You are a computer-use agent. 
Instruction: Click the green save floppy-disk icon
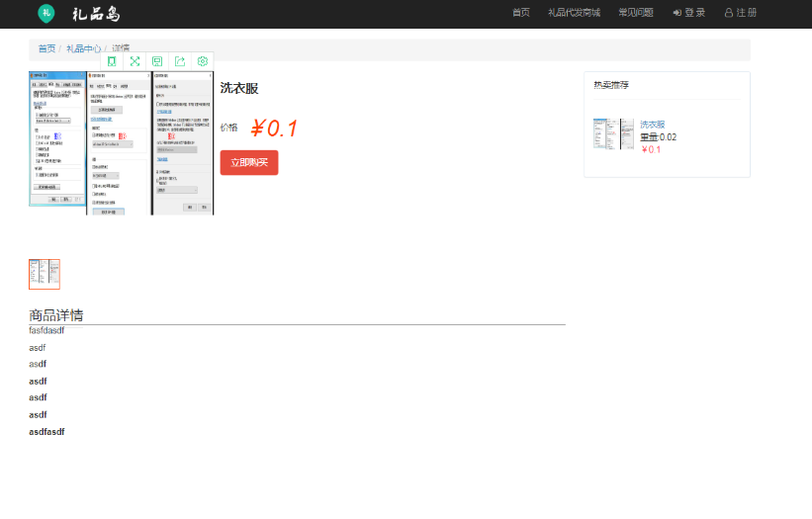(x=157, y=61)
